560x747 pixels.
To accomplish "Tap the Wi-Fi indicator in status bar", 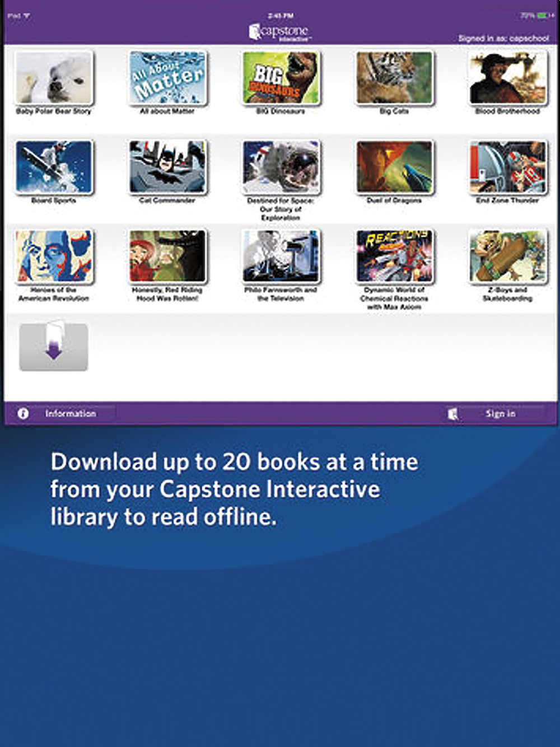I will [26, 16].
